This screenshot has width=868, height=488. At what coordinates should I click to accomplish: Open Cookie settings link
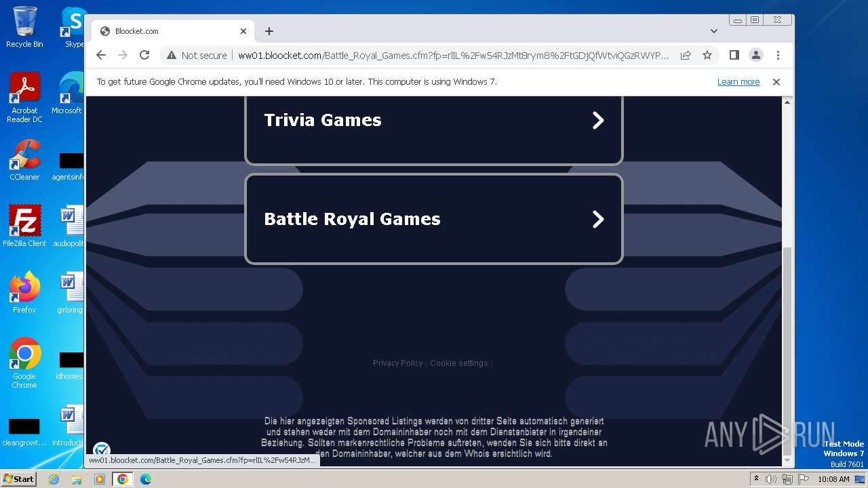point(459,363)
